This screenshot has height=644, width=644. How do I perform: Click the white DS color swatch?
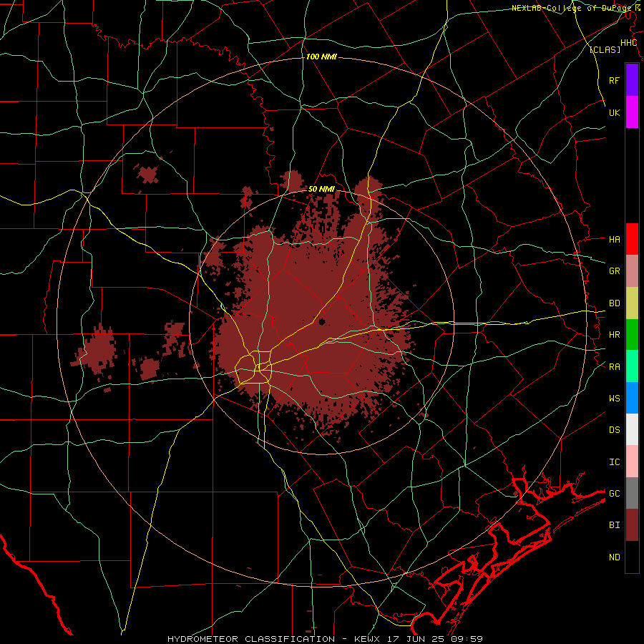coord(632,429)
